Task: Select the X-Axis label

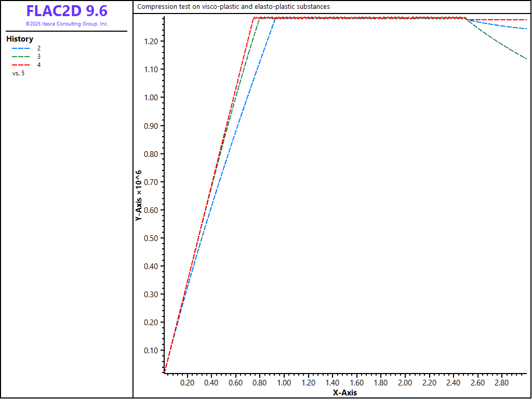Action: 345,393
